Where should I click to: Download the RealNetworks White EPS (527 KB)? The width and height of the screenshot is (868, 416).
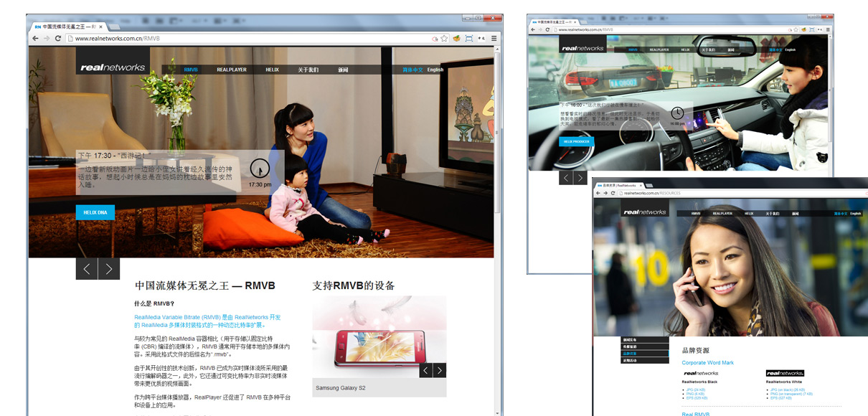tap(781, 397)
